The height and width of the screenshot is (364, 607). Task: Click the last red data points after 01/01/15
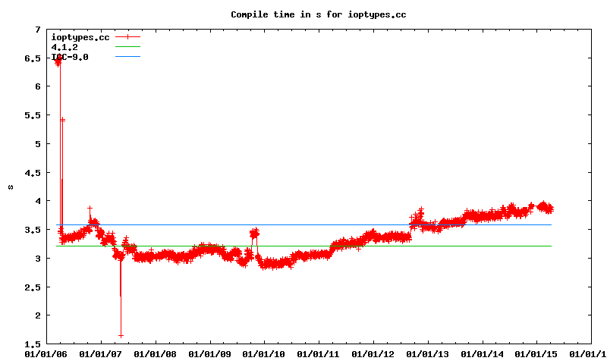pos(548,208)
